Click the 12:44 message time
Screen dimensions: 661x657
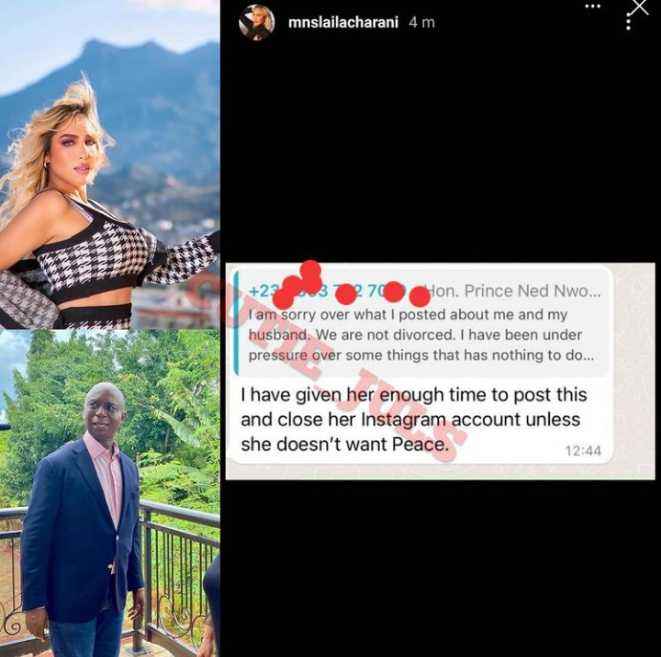click(583, 451)
